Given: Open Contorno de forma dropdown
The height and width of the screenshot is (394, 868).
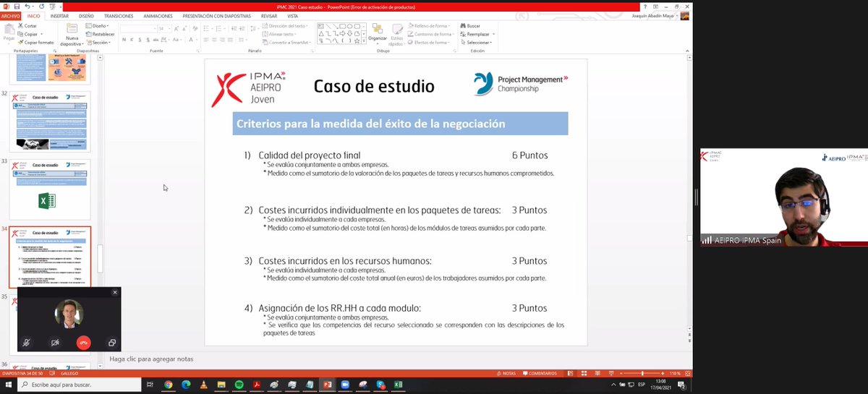Looking at the screenshot, I should click(x=432, y=34).
